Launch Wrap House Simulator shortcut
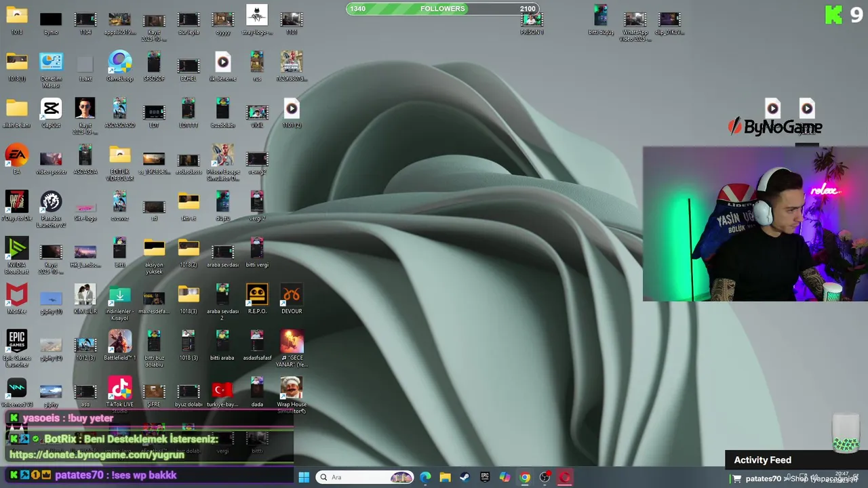 [292, 395]
